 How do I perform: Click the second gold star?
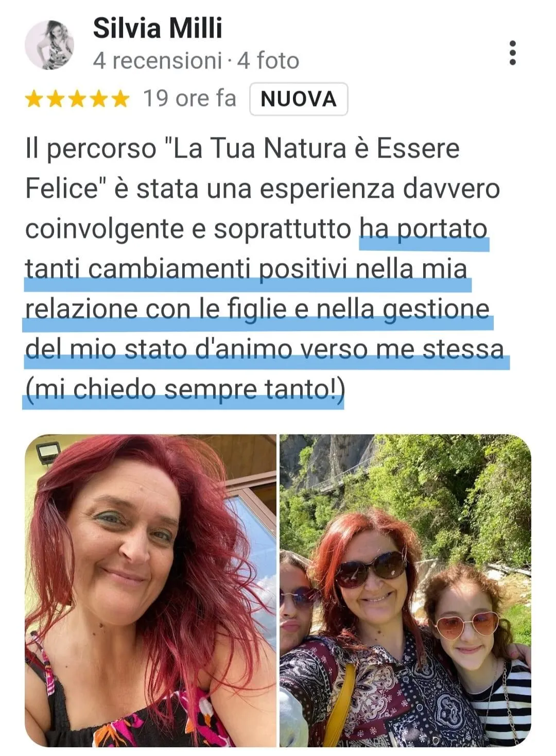(56, 99)
